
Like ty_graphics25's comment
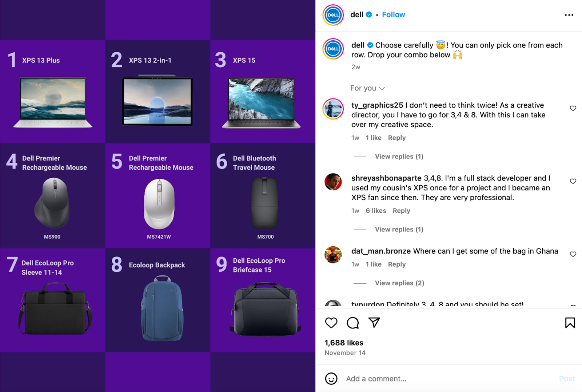point(573,108)
